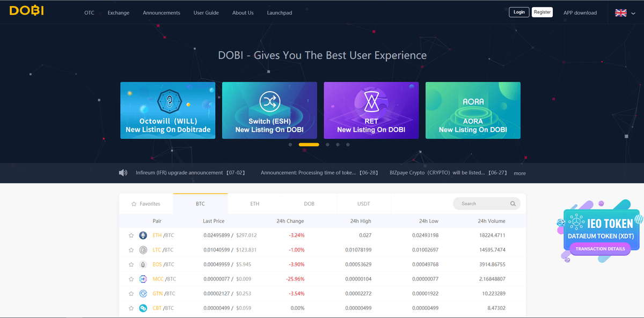This screenshot has height=318, width=644.
Task: Click the 24h low value '0.00001922'
Action: click(426, 293)
